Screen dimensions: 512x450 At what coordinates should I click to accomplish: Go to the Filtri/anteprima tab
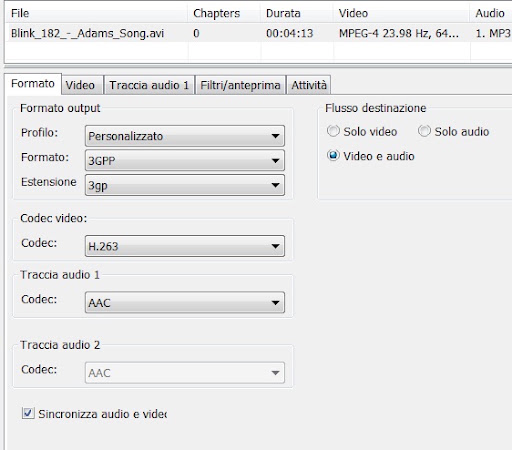click(240, 85)
